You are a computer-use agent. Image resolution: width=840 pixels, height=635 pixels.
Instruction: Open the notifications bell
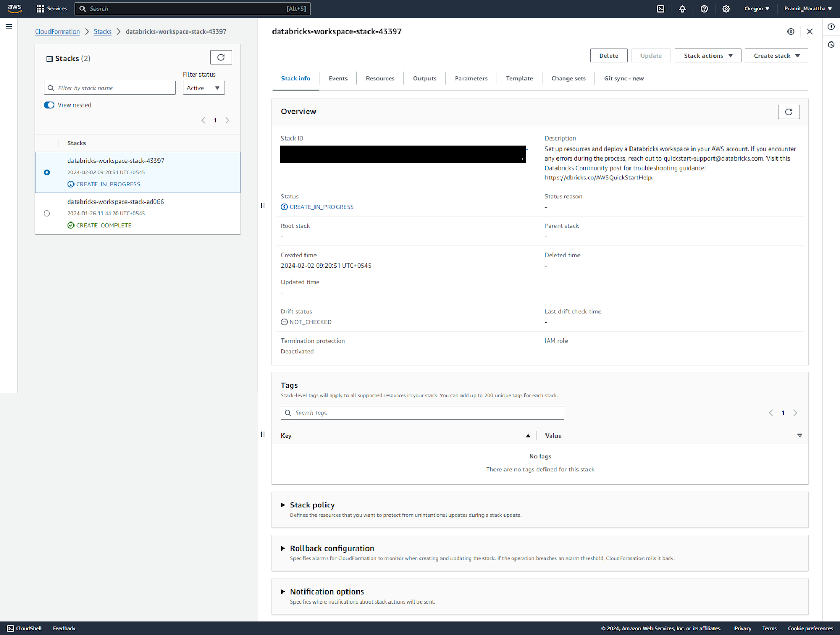[682, 8]
